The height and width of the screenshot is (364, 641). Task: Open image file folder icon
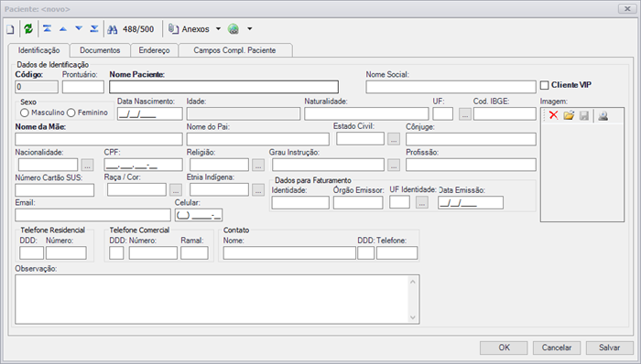coord(569,115)
